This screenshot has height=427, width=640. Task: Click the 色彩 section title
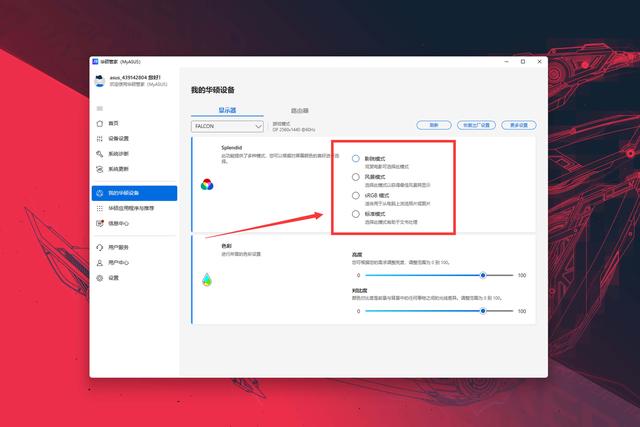click(226, 246)
